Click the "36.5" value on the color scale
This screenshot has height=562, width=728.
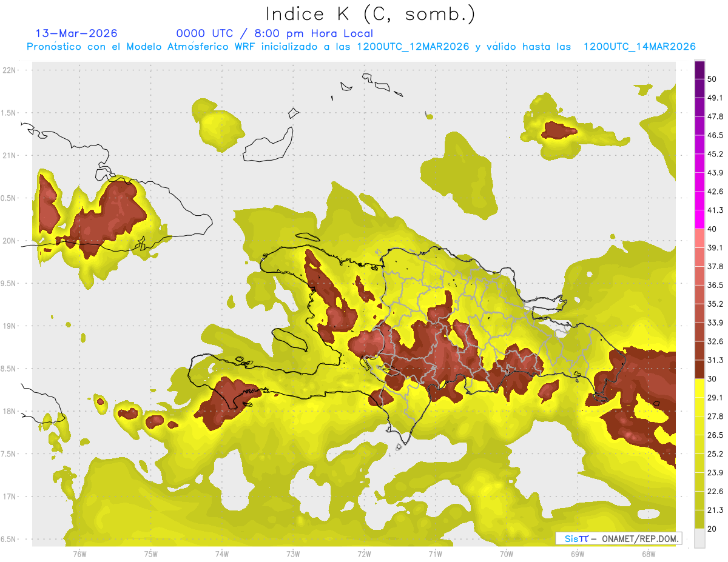pyautogui.click(x=715, y=285)
